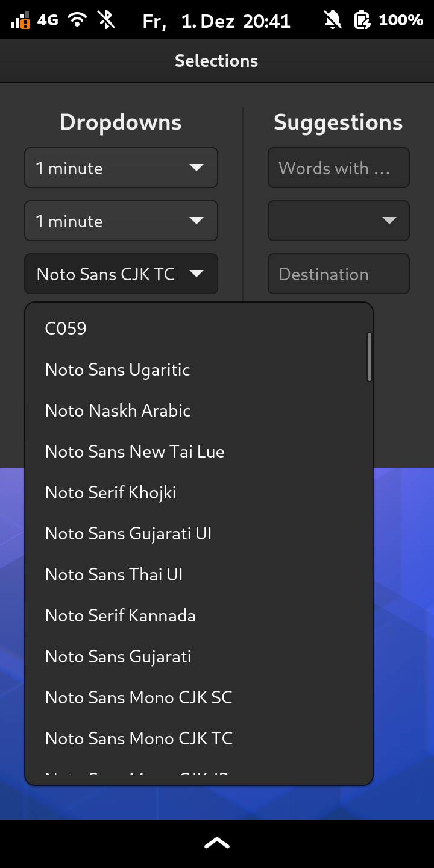Tap the Bluetooth disabled icon
The width and height of the screenshot is (434, 868).
coord(107,20)
